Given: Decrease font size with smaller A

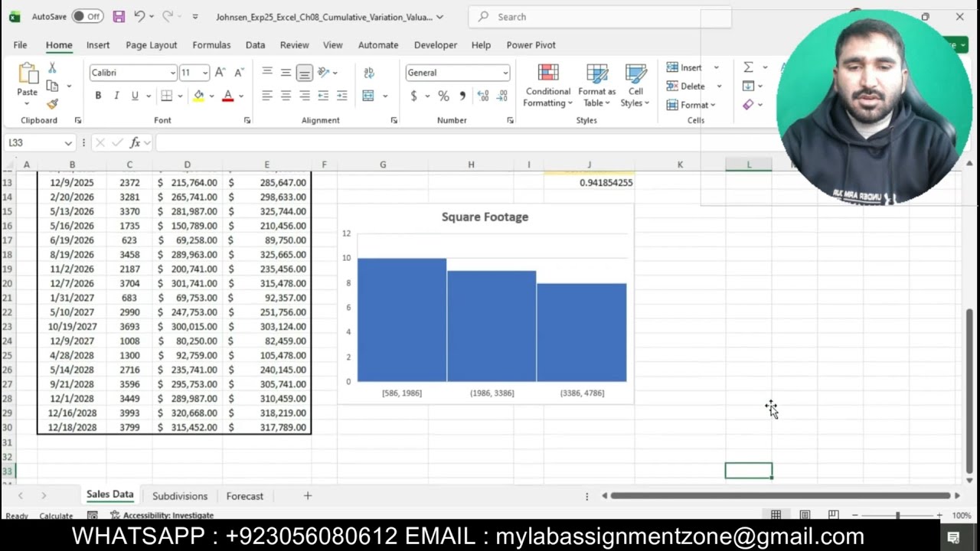Looking at the screenshot, I should tap(239, 73).
